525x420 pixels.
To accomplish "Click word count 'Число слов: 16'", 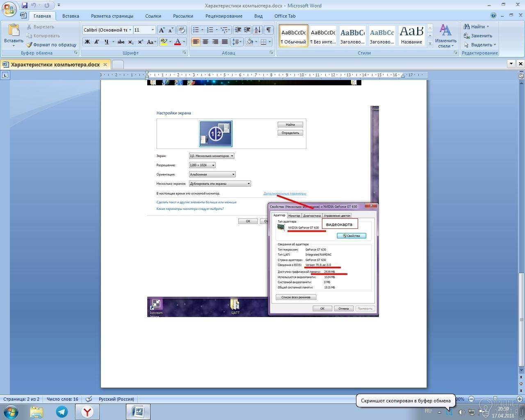I will pyautogui.click(x=62, y=399).
